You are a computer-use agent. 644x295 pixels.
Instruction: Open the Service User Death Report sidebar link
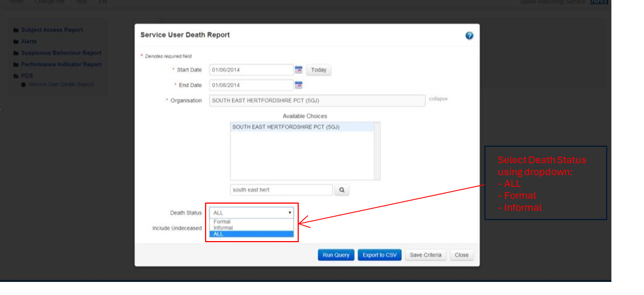pos(61,85)
